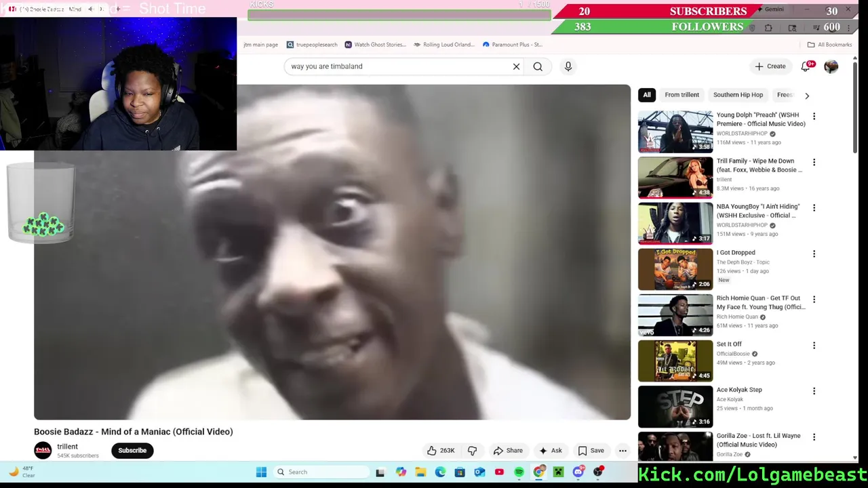Open options menu for NBA YoungBoy video
The height and width of the screenshot is (488, 868).
click(814, 207)
